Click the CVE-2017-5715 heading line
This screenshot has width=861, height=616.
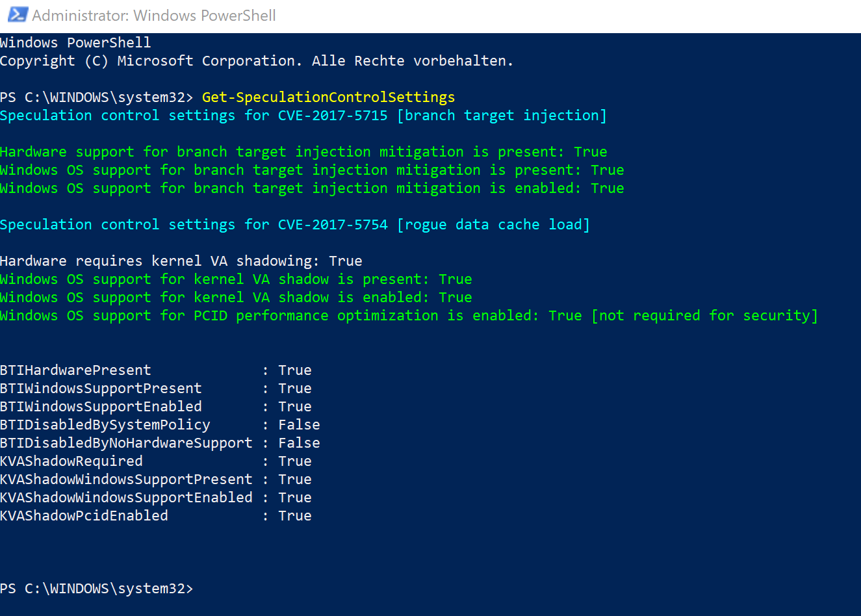[303, 116]
